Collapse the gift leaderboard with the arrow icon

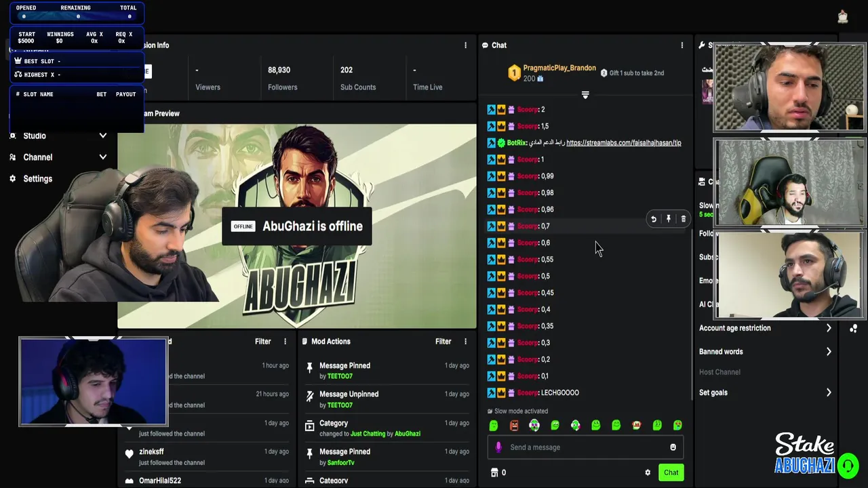click(x=585, y=95)
